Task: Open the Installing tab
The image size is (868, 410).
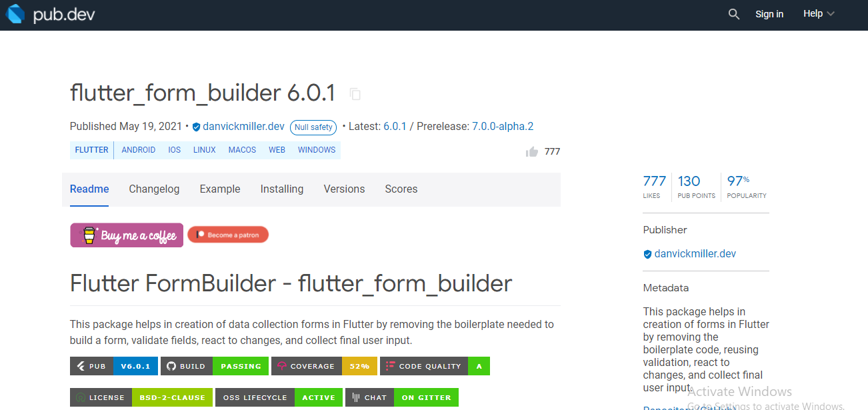Action: coord(282,189)
